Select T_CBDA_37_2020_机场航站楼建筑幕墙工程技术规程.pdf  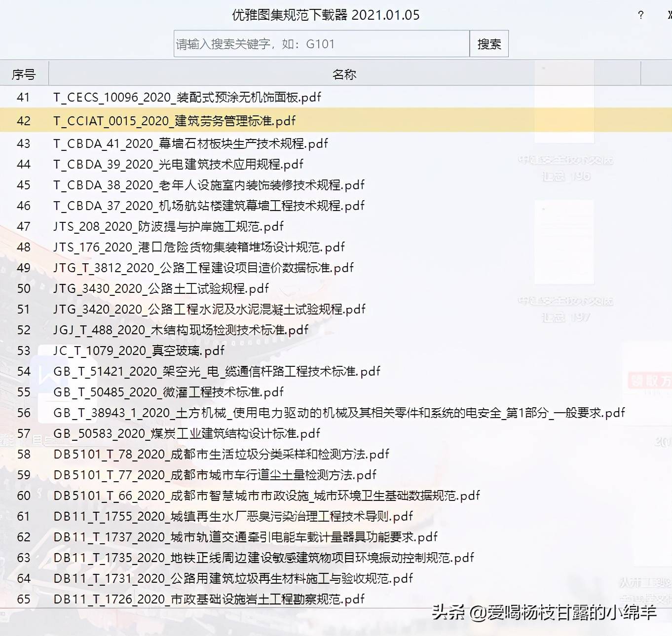point(209,206)
